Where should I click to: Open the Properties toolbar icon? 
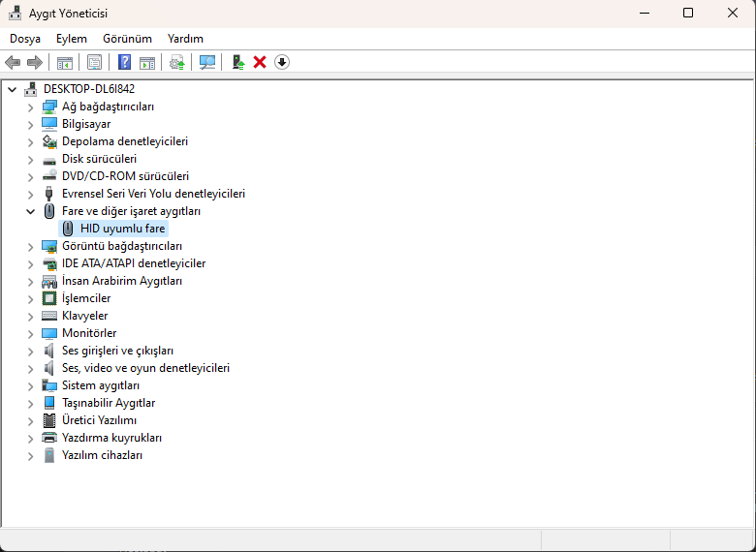coord(95,62)
